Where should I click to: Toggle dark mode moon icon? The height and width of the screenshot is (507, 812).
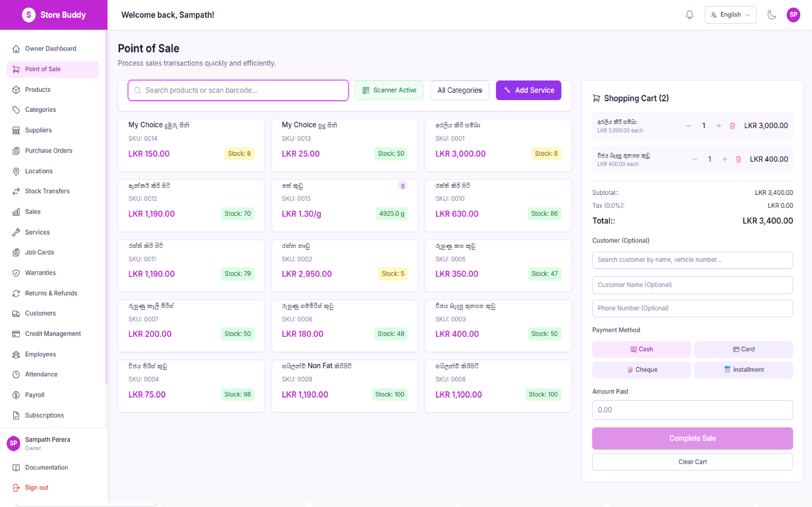pyautogui.click(x=772, y=15)
